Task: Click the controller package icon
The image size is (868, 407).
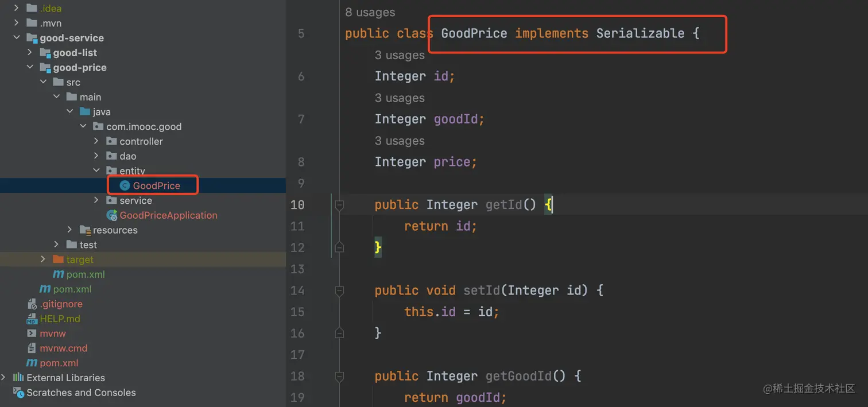Action: (x=111, y=141)
